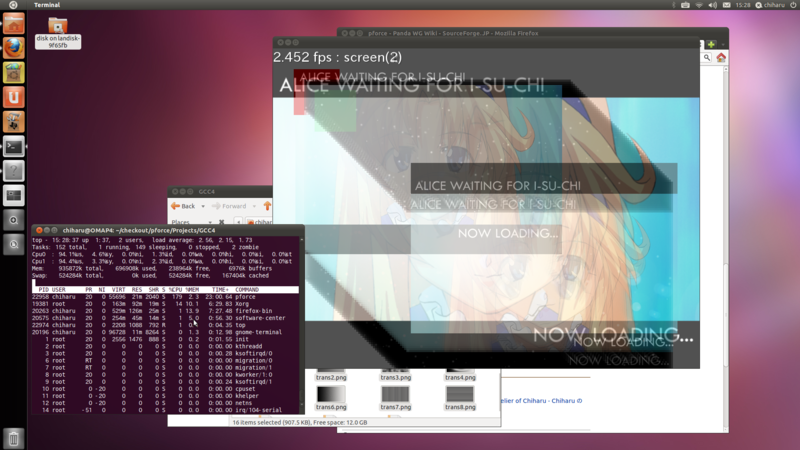Select the trans2.png file
This screenshot has height=450, width=800.
(x=331, y=374)
